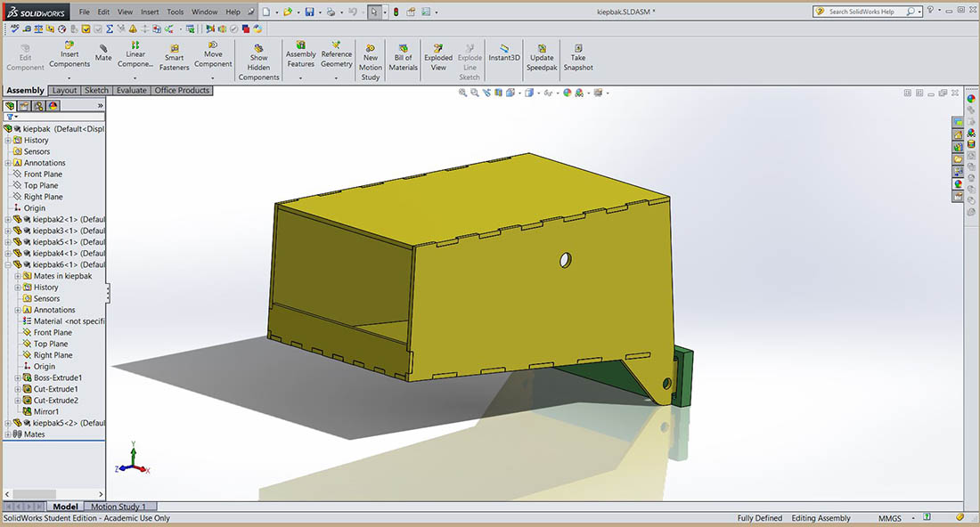Screen dimensions: 980x527
Task: Click Show Hidden Components
Action: pyautogui.click(x=258, y=61)
